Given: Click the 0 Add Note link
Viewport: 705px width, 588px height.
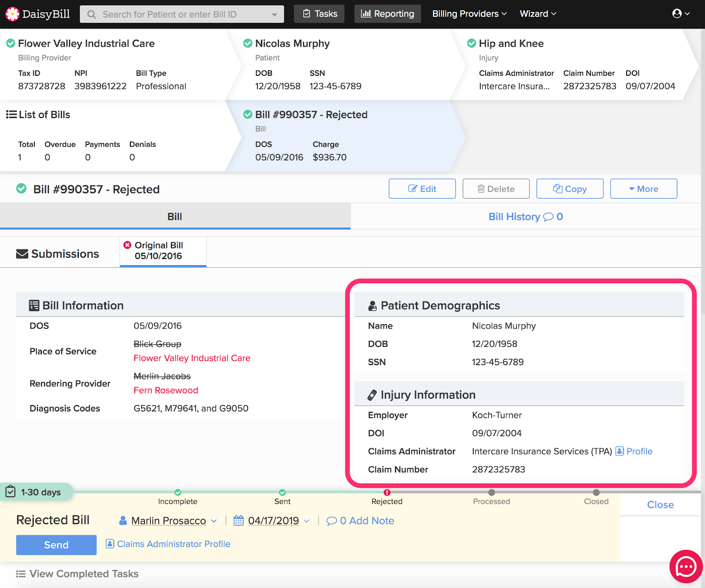Looking at the screenshot, I should click(360, 521).
